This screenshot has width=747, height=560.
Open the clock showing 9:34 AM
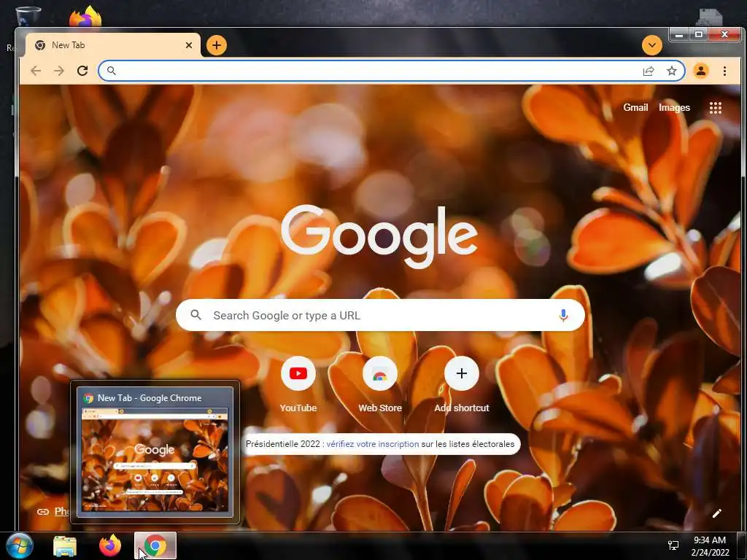(710, 546)
